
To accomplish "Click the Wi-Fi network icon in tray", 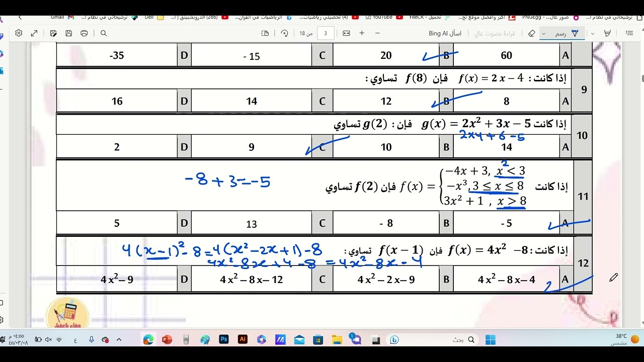I will [x=59, y=340].
